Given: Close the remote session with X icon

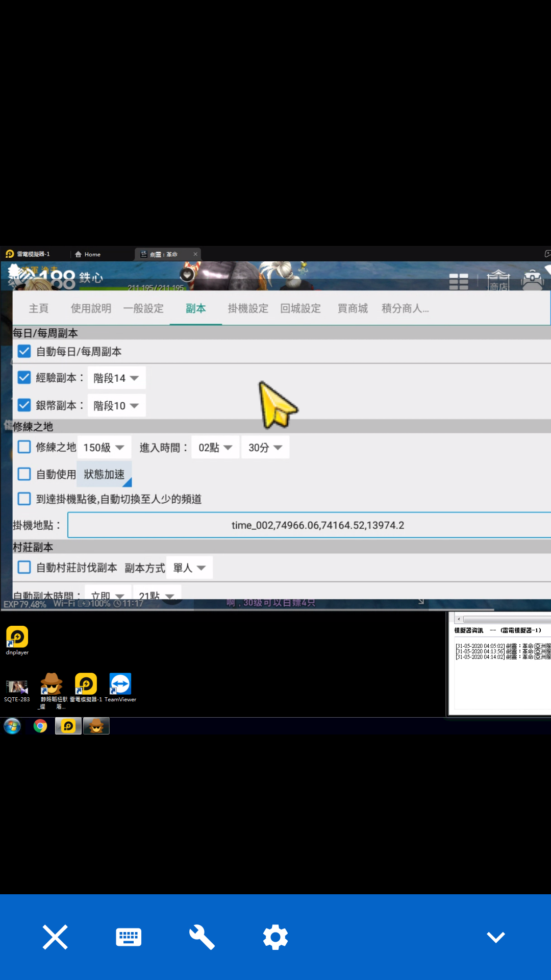Looking at the screenshot, I should pyautogui.click(x=55, y=937).
